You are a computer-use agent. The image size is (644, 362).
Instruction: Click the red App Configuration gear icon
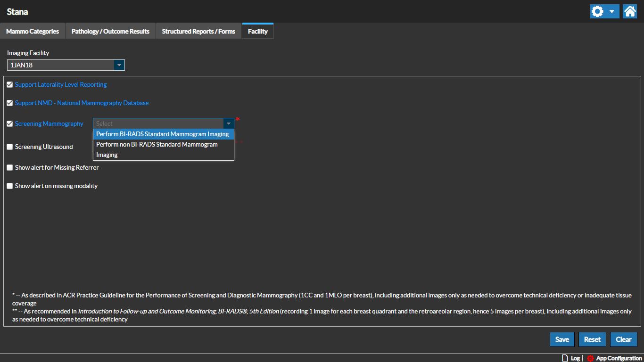(590, 358)
